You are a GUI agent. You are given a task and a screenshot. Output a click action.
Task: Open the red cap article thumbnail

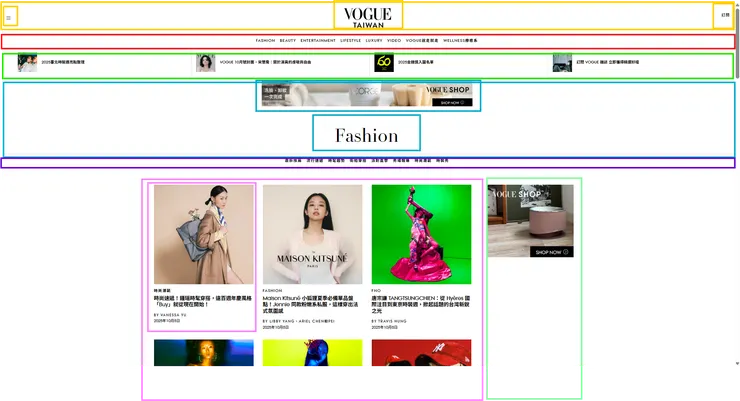[421, 352]
